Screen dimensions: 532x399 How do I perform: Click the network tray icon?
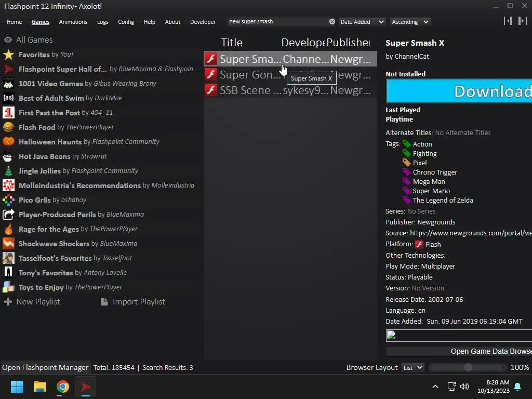[x=451, y=387]
